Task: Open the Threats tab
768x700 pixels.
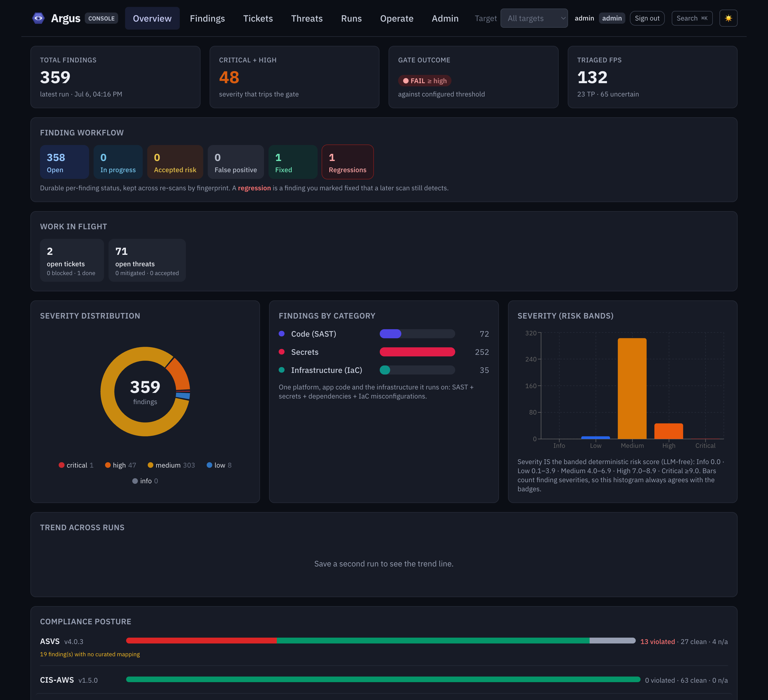Action: tap(307, 18)
